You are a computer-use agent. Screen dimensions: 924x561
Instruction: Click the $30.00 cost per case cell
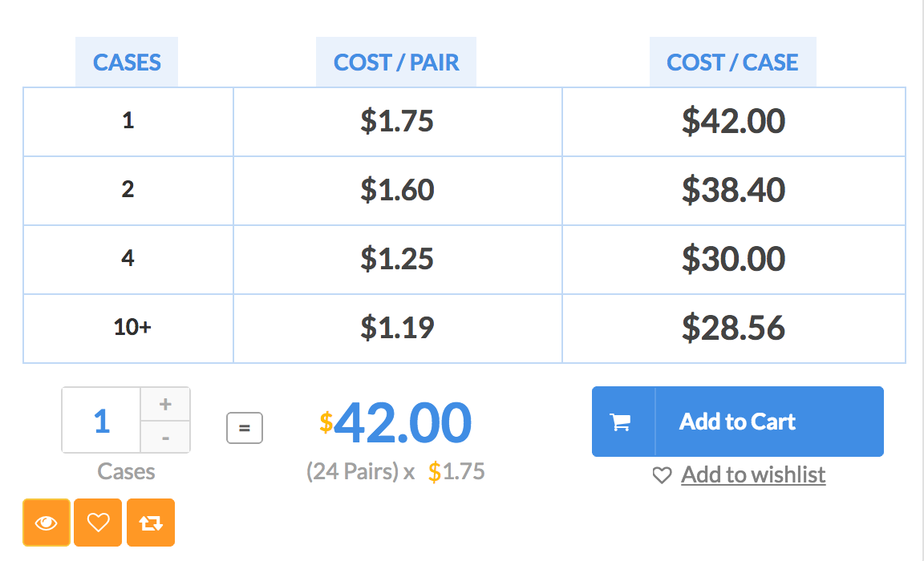coord(734,260)
